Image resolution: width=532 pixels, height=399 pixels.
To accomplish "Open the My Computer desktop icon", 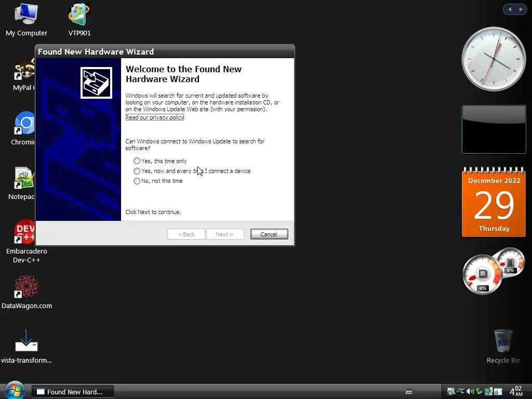I will tap(26, 20).
